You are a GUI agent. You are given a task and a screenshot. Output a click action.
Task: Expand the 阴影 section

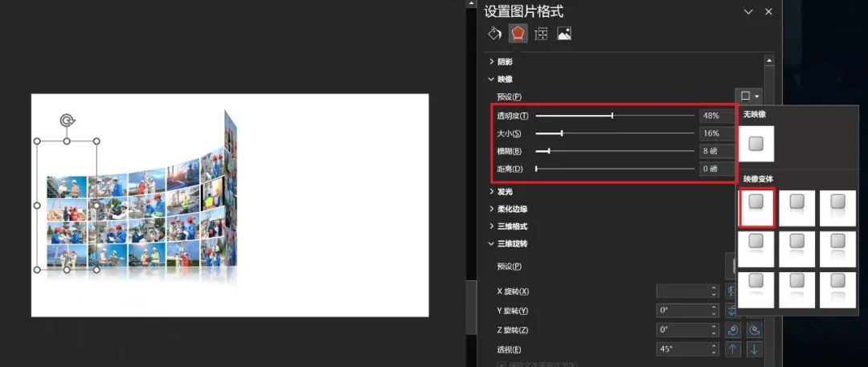501,62
